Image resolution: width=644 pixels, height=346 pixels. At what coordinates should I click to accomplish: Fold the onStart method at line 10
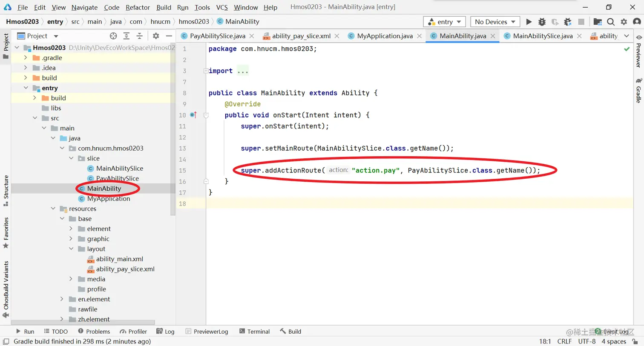[x=206, y=115]
